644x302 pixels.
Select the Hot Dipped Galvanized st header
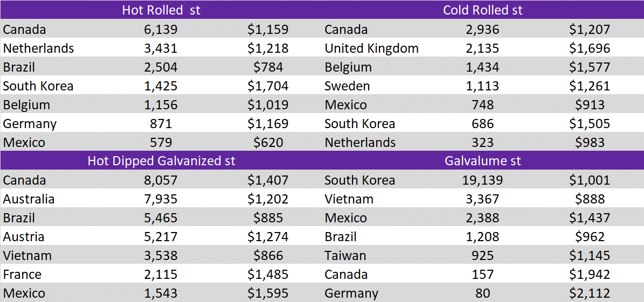(x=161, y=161)
